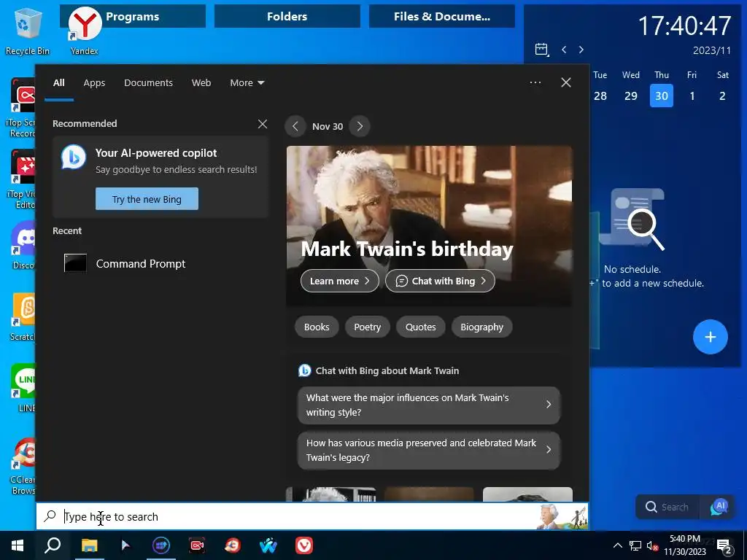
Task: Click the AI chat icon in widget
Action: [x=719, y=507]
